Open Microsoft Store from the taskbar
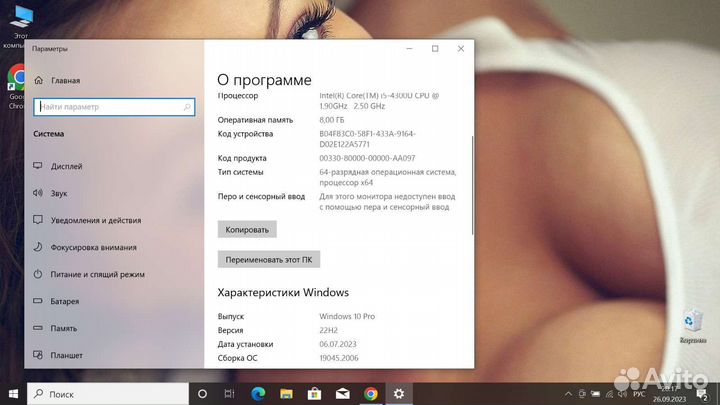Screen dimensions: 720x405 pyautogui.click(x=315, y=394)
